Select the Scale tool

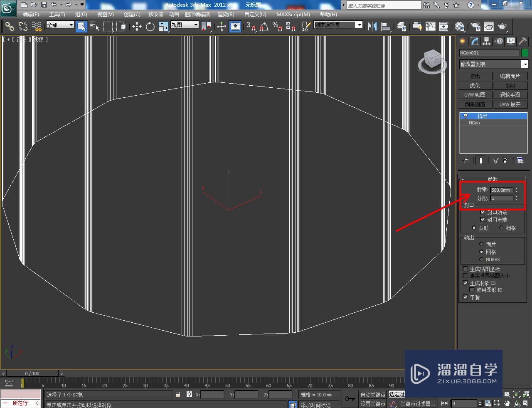click(x=163, y=27)
